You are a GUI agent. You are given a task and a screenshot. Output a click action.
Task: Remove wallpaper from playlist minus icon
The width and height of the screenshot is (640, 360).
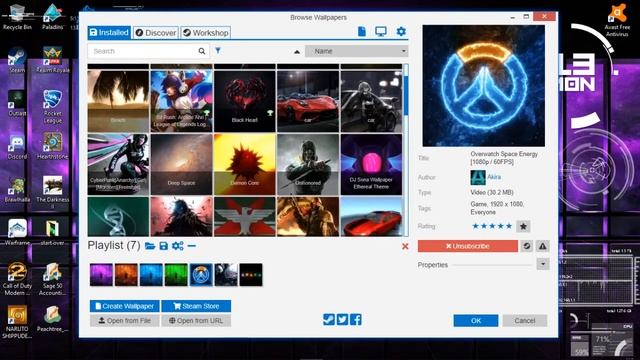(x=191, y=246)
